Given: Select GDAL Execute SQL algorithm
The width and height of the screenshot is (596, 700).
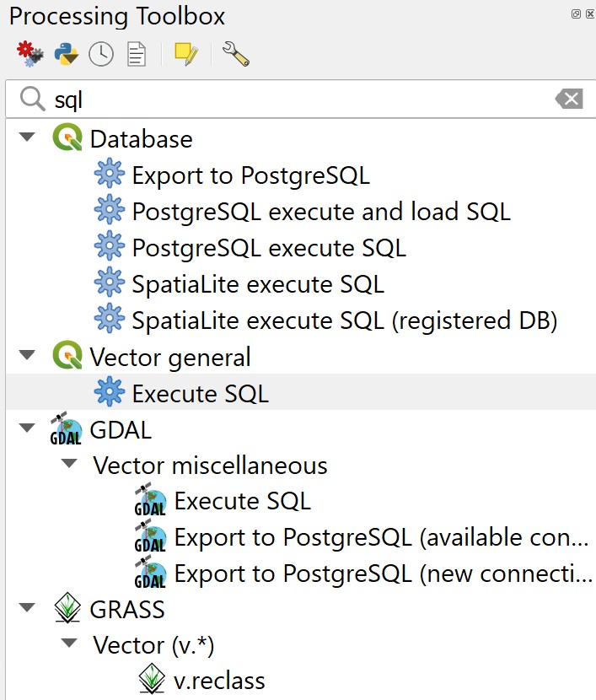Looking at the screenshot, I should (242, 502).
